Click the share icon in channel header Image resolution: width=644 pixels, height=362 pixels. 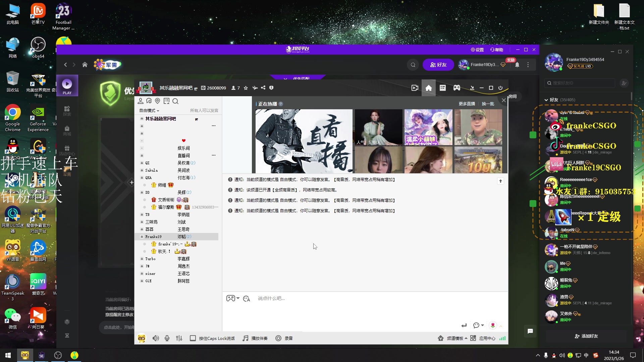coord(263,88)
